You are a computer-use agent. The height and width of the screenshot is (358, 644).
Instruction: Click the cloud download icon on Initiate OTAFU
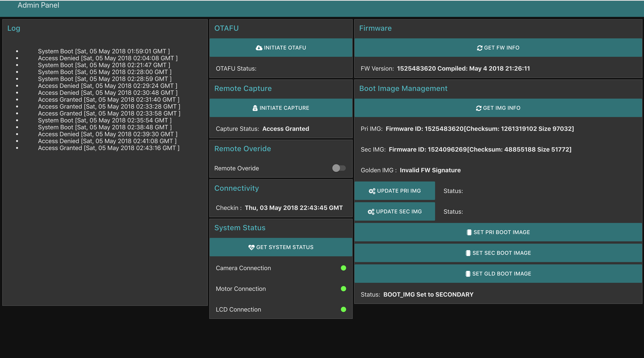click(259, 48)
